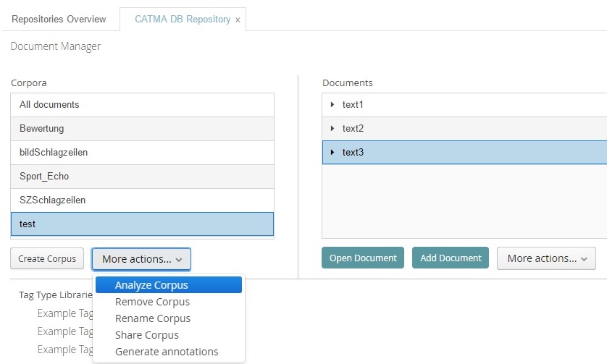This screenshot has width=607, height=364.
Task: Select the CATMA DB Repository tab
Action: [182, 19]
